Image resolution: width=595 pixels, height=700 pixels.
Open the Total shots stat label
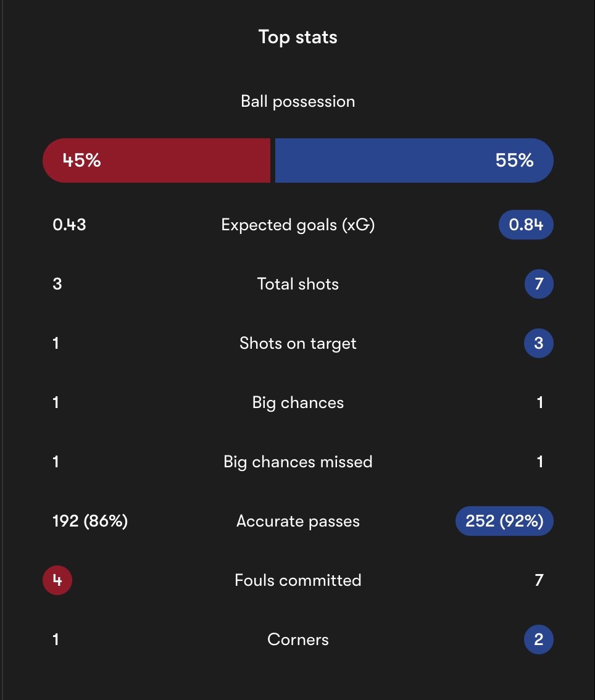297,284
